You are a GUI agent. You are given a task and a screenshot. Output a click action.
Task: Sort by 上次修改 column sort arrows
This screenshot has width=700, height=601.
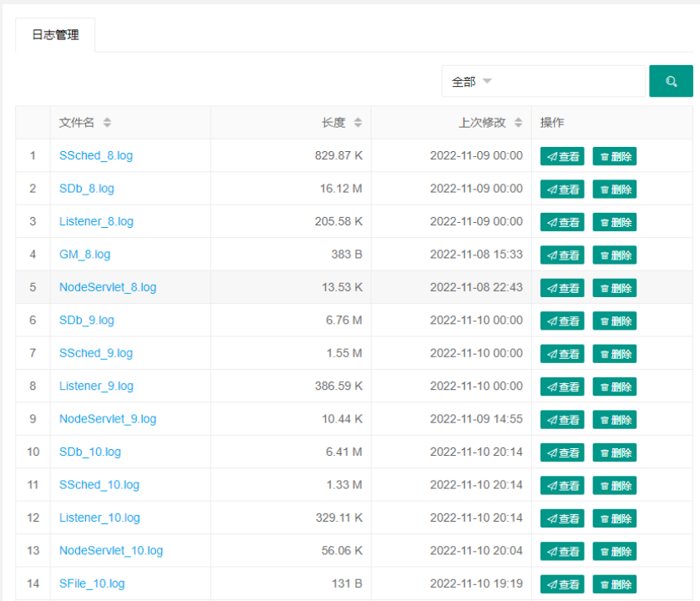(x=518, y=123)
